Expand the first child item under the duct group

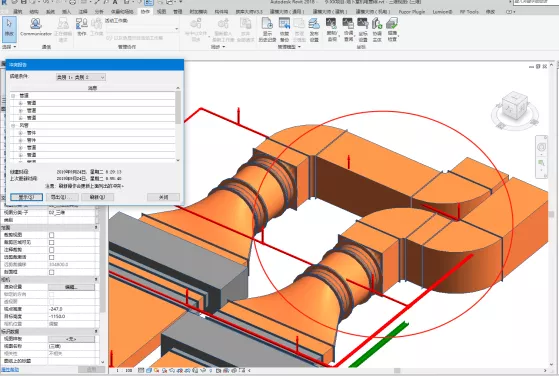[x=20, y=133]
